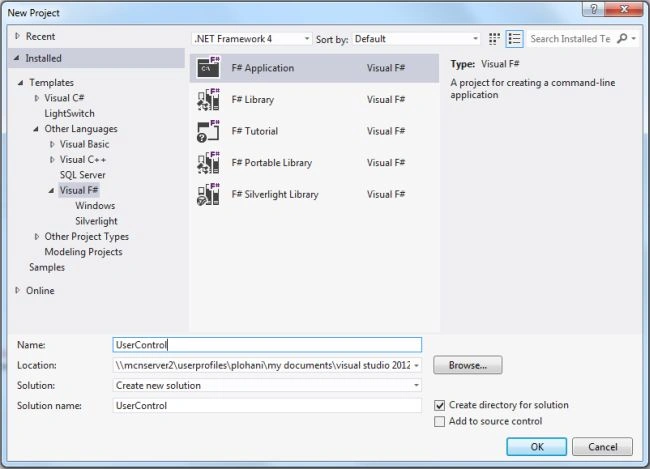Open the Solution Create new solution dropdown
The image size is (650, 469).
pyautogui.click(x=267, y=386)
